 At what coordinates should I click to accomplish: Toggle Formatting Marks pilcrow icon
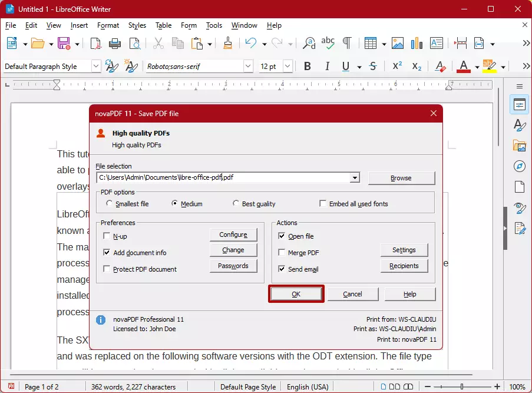pos(348,44)
